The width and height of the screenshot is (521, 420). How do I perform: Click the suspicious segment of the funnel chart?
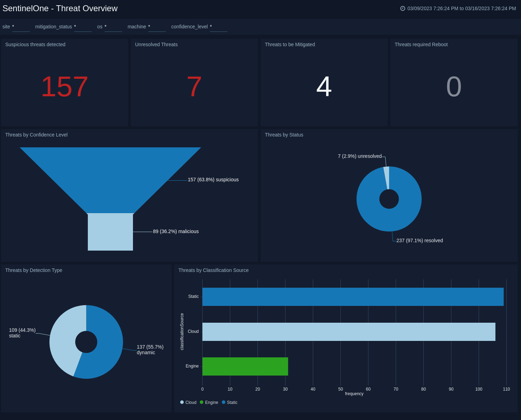point(110,171)
